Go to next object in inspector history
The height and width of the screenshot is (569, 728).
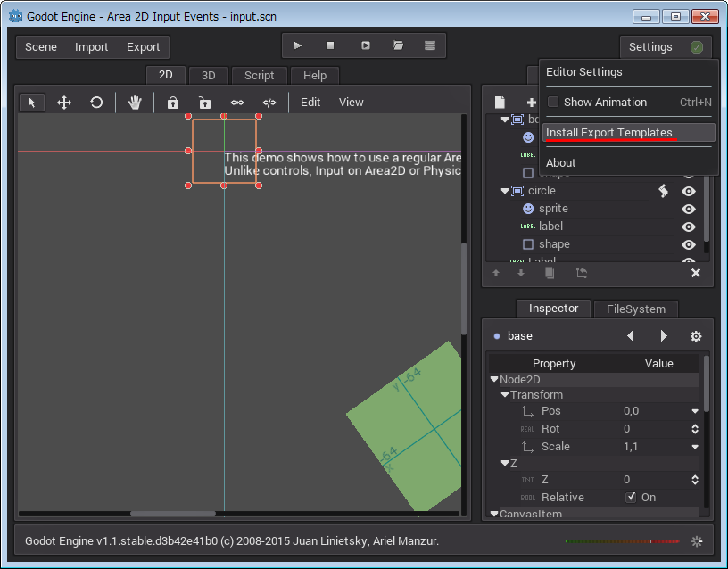click(664, 336)
